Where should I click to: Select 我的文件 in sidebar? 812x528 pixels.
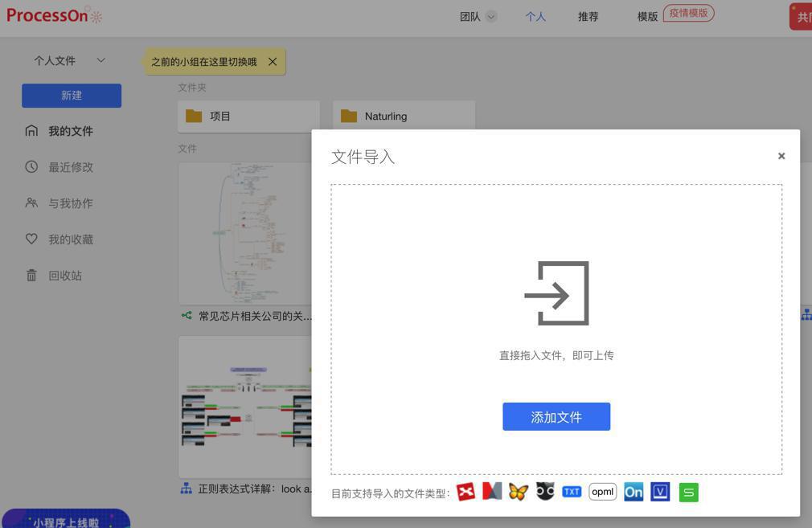coord(71,131)
